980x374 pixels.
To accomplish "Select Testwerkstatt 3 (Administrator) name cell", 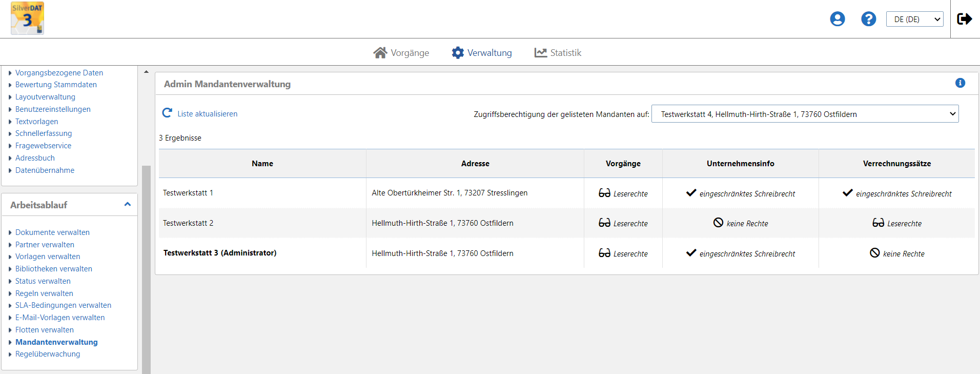I will click(262, 253).
